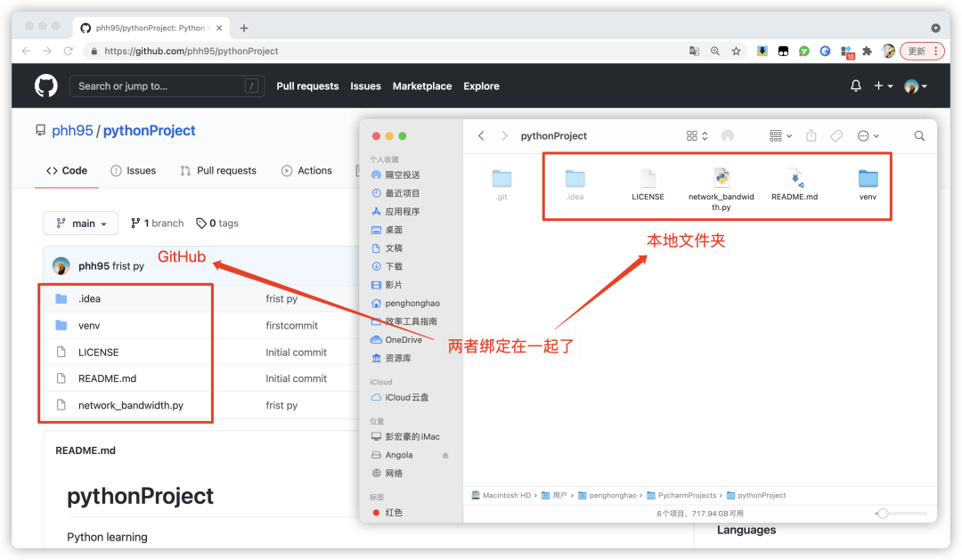Screen dimensions: 962x560
Task: Open the browser extensions puzzle icon
Action: click(868, 51)
